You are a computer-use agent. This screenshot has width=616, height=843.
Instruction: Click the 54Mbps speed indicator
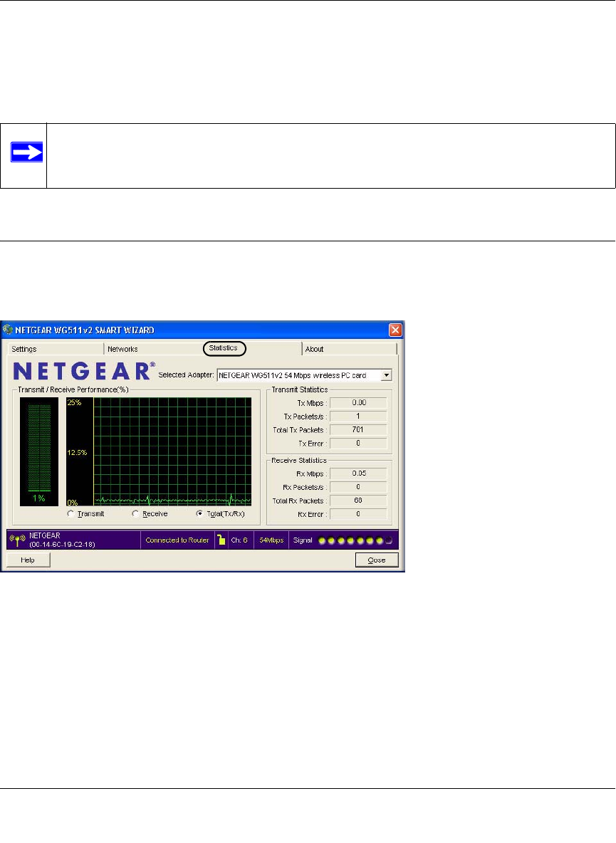[271, 540]
